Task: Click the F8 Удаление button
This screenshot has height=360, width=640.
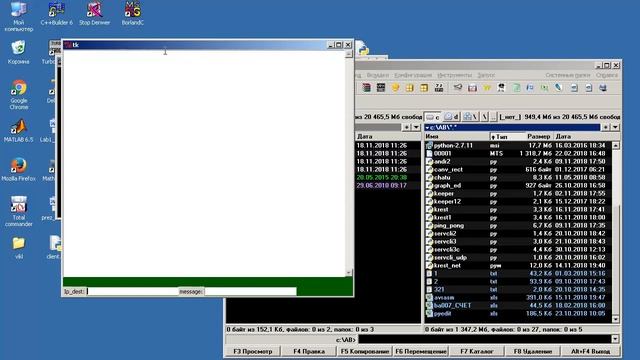Action: tap(532, 351)
